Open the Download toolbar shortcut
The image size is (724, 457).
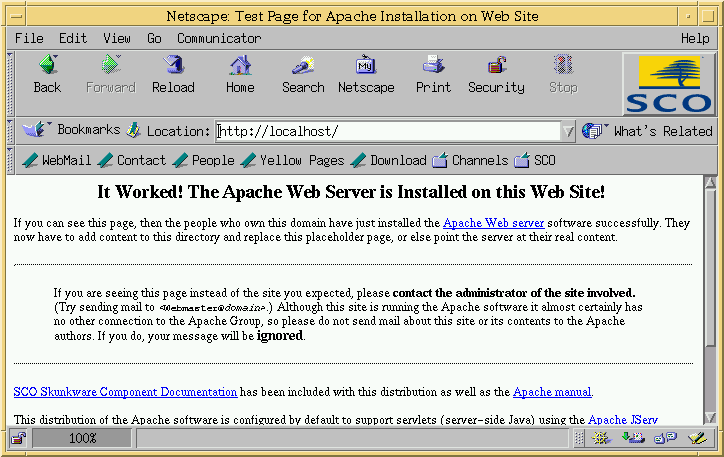click(x=388, y=160)
